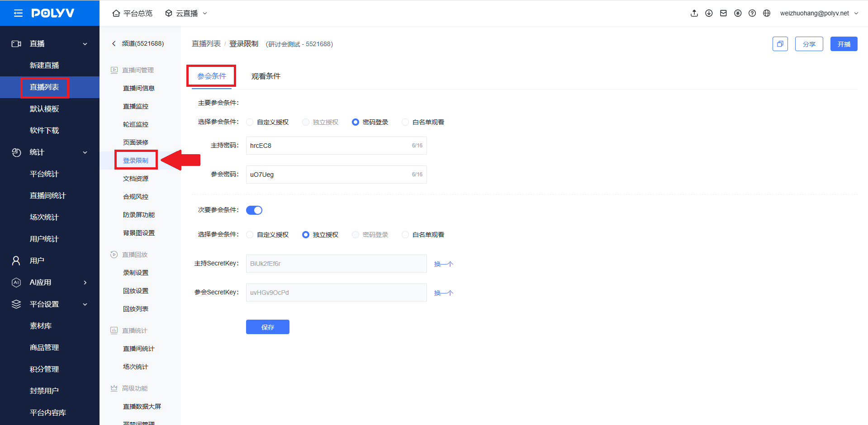Viewport: 868px width, 425px height.
Task: Click 换一个 next to 主持SecretKey
Action: (444, 264)
